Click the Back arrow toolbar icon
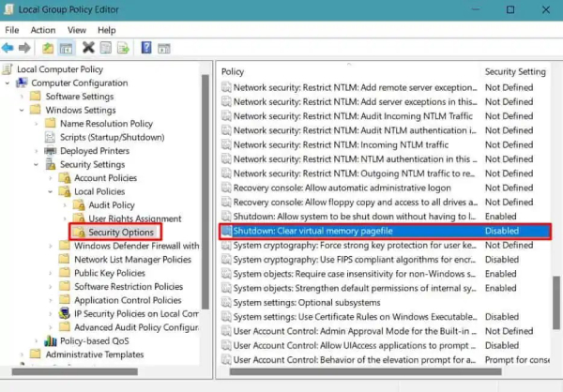 (x=8, y=48)
